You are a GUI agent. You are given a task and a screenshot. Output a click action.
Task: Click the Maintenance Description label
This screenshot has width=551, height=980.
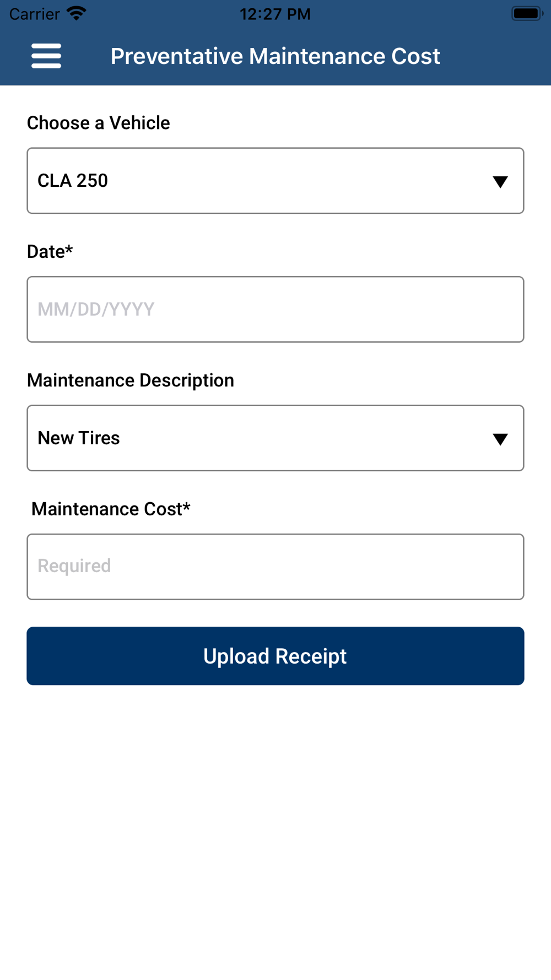[131, 380]
